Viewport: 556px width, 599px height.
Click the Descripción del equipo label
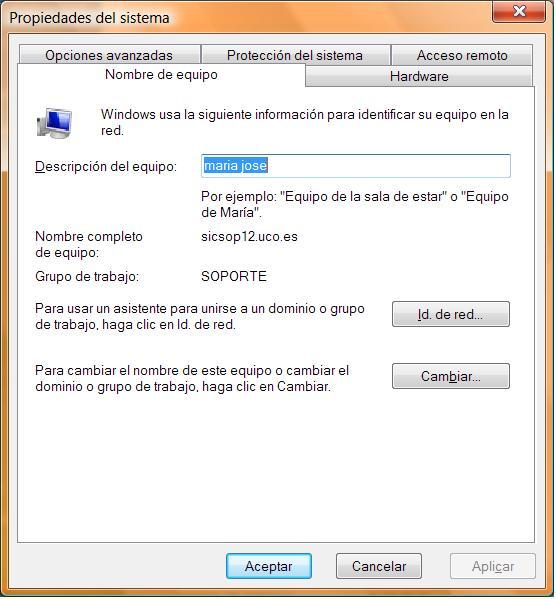click(106, 167)
